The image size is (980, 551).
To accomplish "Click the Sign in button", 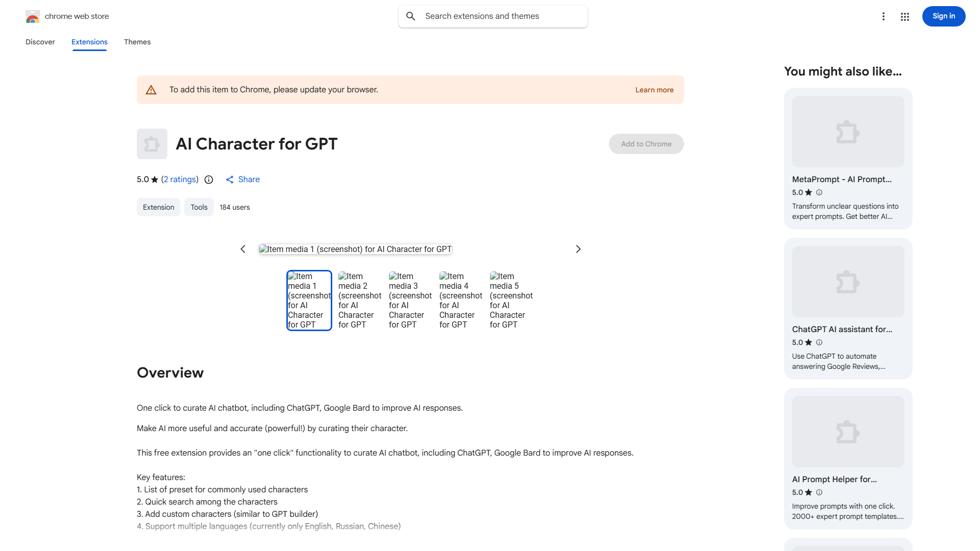I will pyautogui.click(x=943, y=16).
